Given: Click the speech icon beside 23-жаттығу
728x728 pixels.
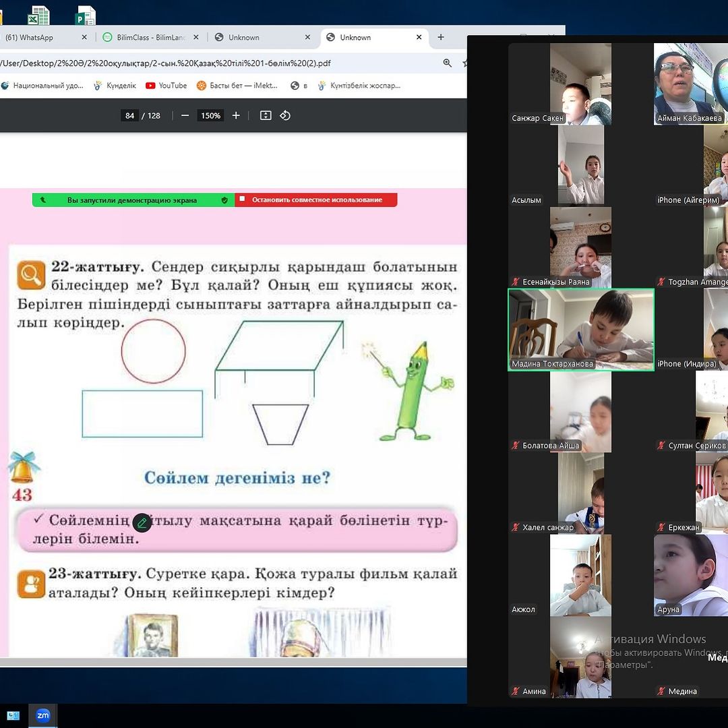Looking at the screenshot, I should (31, 584).
